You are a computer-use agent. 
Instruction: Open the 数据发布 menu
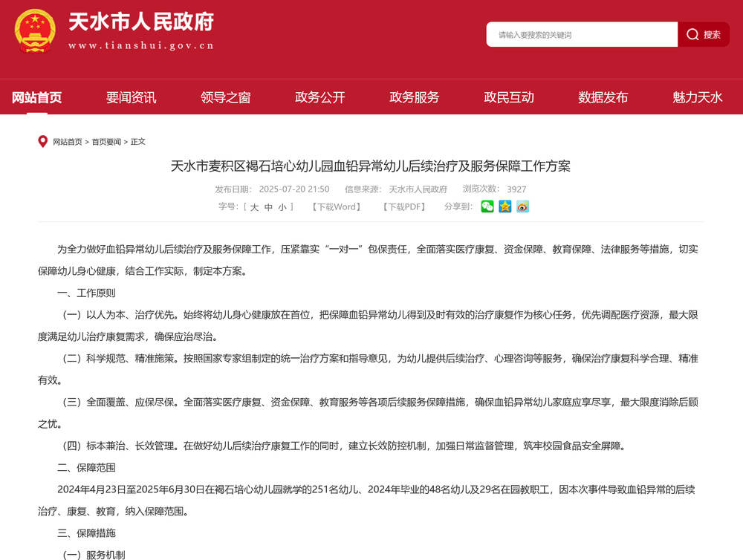pos(602,97)
